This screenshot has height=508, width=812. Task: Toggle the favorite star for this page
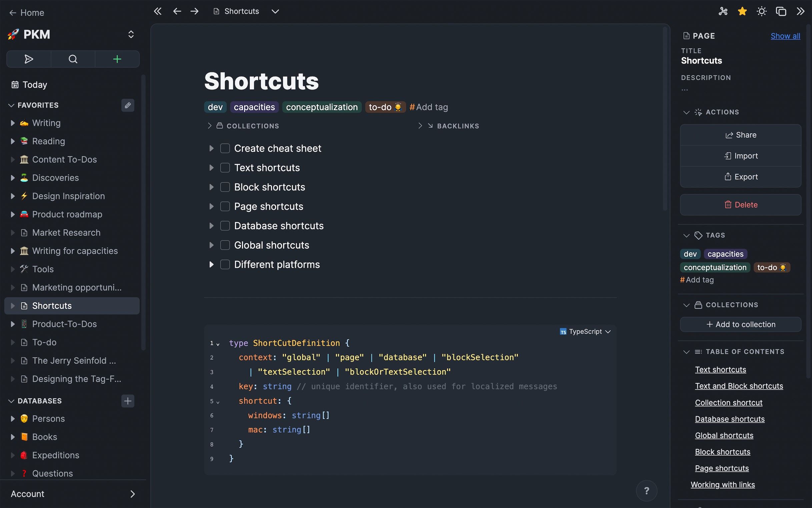742,11
